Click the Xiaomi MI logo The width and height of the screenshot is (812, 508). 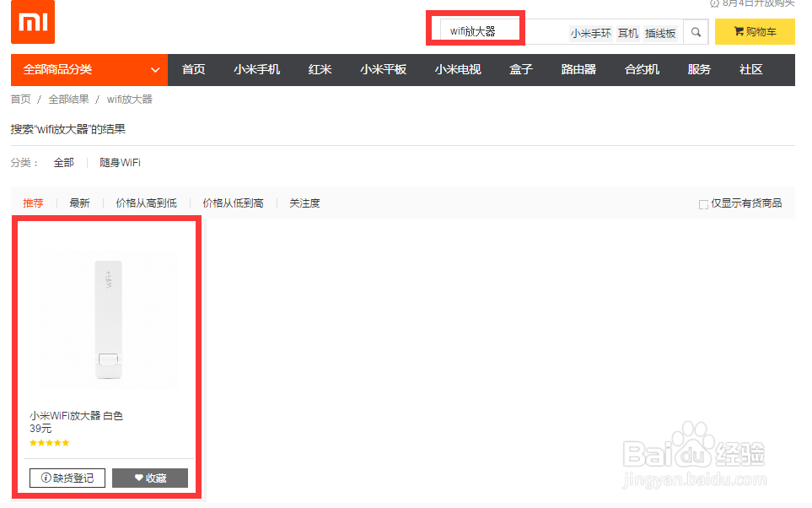click(33, 22)
